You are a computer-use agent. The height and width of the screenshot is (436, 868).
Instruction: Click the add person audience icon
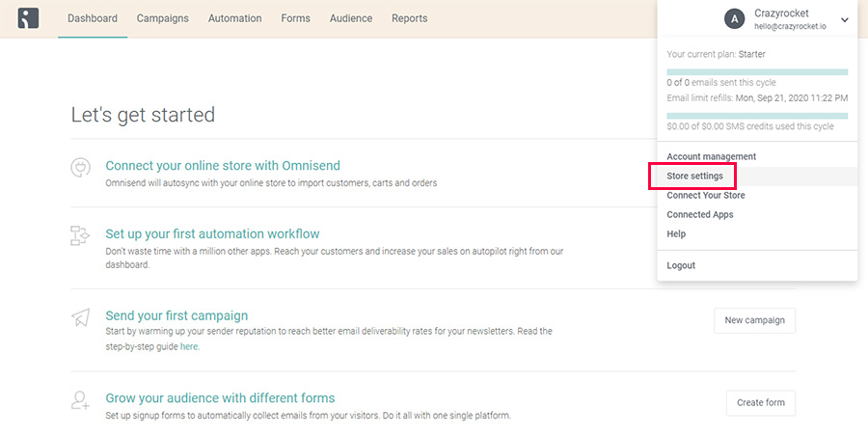click(80, 400)
